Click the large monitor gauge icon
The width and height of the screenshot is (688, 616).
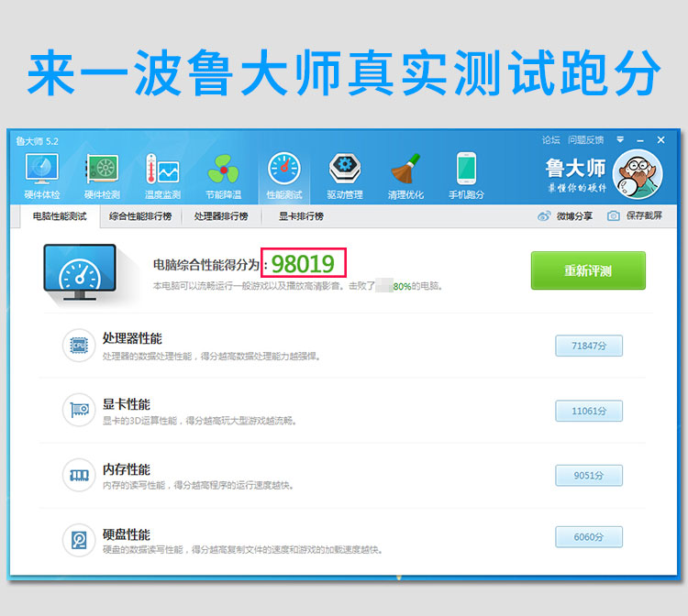tap(80, 272)
